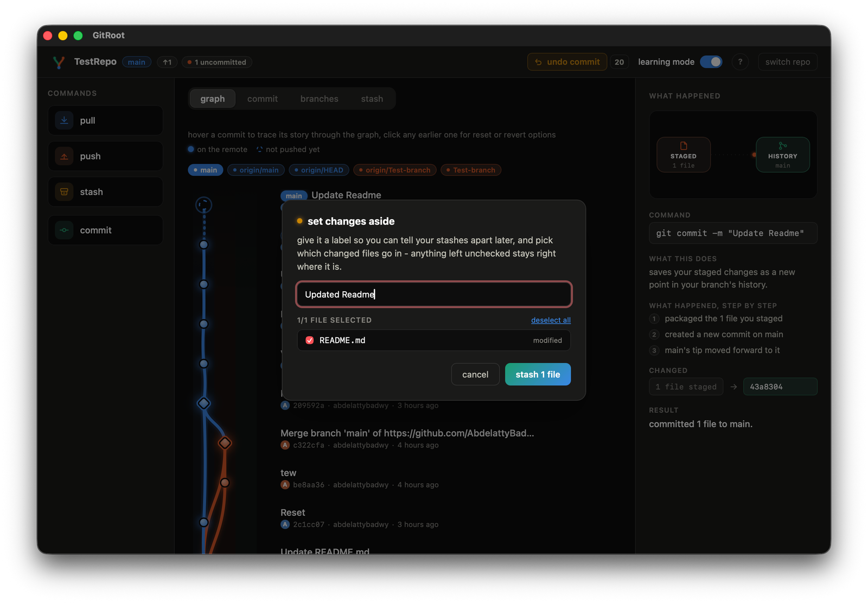The height and width of the screenshot is (603, 868).
Task: Click the dashed unpushed commit node at top
Action: [203, 205]
